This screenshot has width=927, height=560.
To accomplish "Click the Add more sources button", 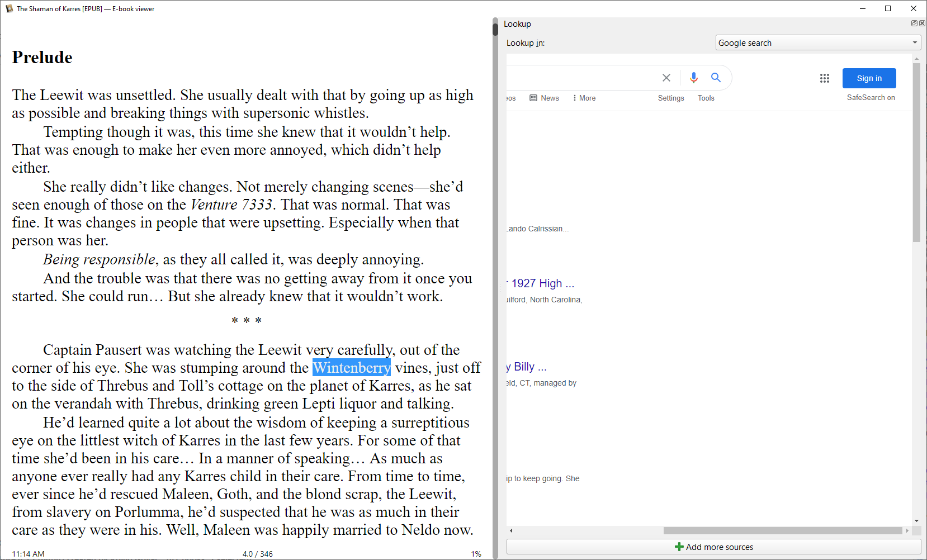I will [713, 547].
